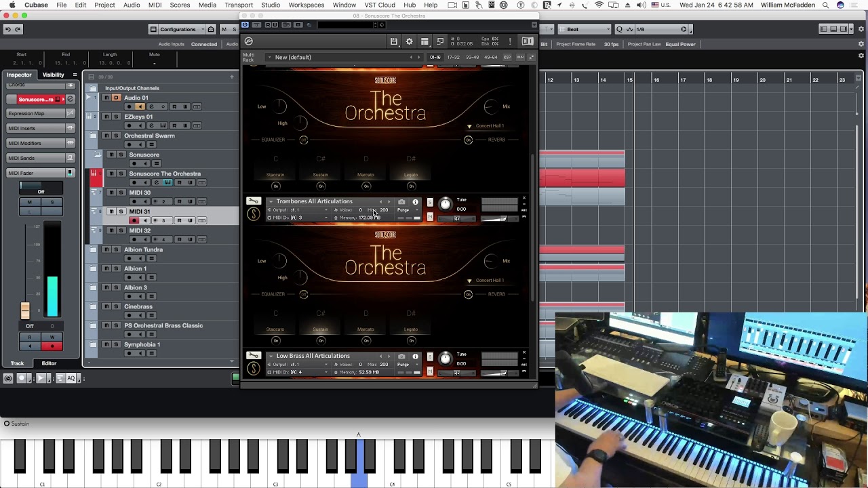This screenshot has height=488, width=868.
Task: Adjust the Trombones Tune knob
Action: point(445,204)
